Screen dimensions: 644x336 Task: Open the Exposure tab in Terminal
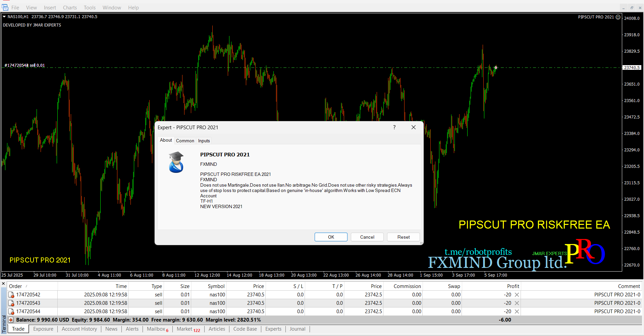click(x=43, y=329)
